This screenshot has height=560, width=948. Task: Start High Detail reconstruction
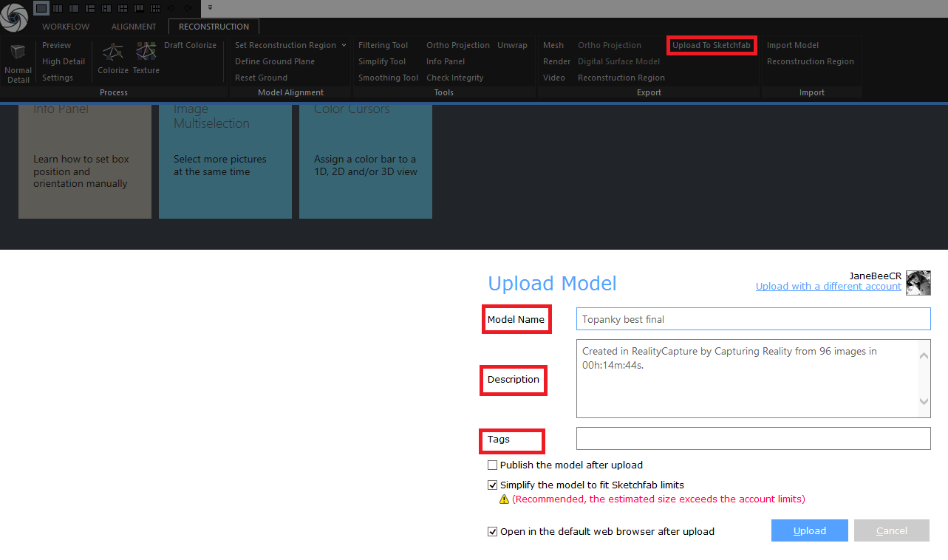pyautogui.click(x=64, y=61)
